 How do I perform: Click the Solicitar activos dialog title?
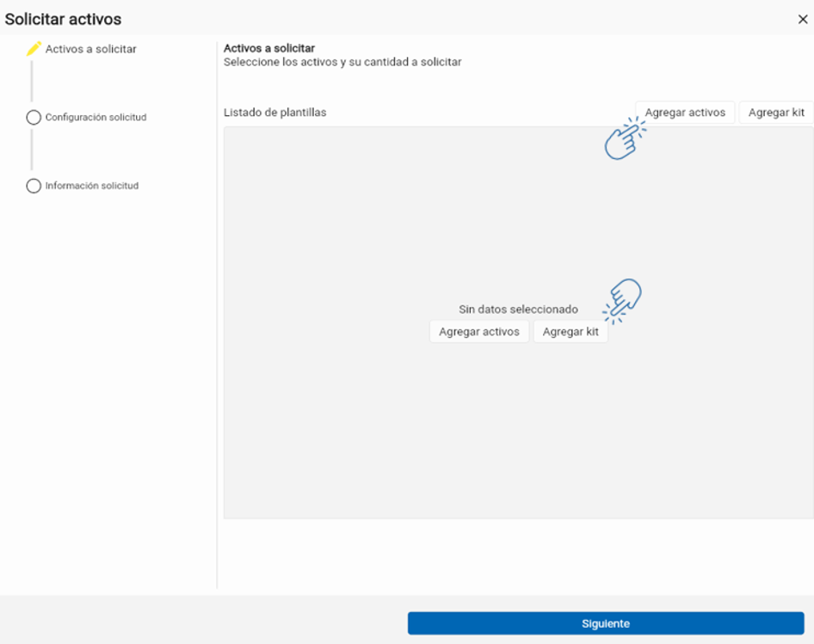[x=63, y=19]
